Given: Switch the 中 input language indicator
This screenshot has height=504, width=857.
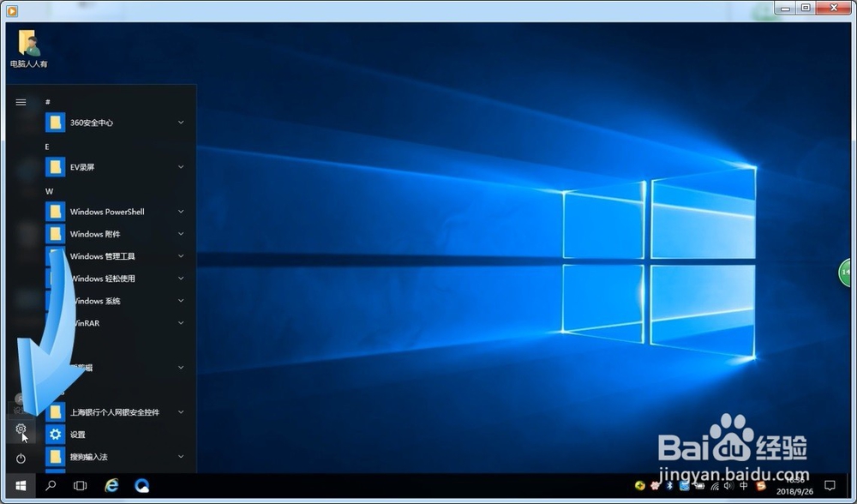Looking at the screenshot, I should pos(744,485).
